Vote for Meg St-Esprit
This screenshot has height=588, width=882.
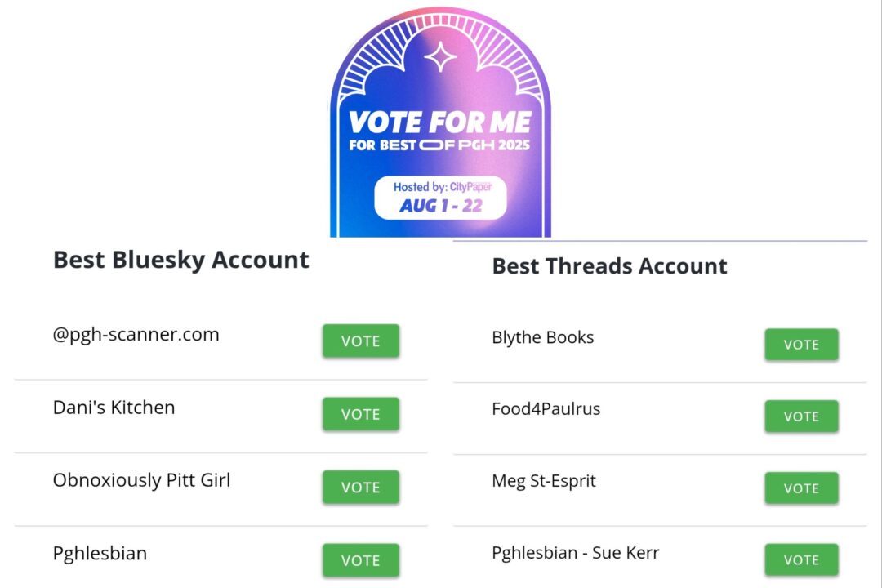point(801,488)
